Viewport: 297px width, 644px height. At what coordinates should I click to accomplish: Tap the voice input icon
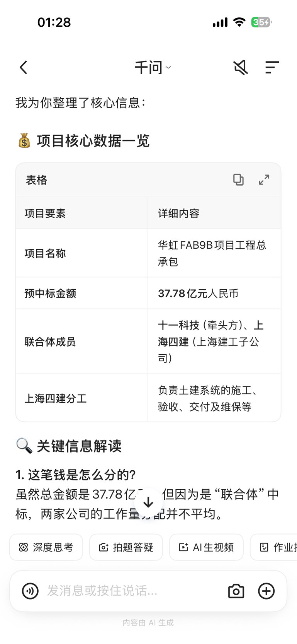[30, 591]
